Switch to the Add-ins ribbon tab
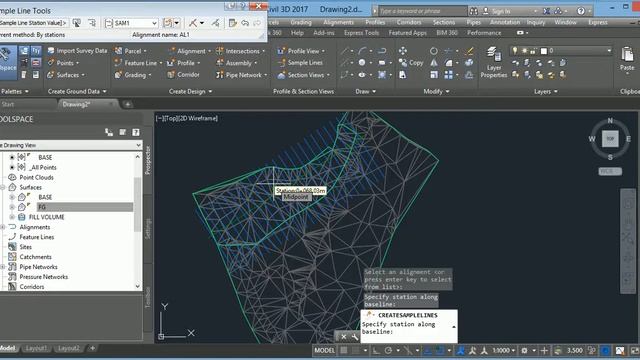Image resolution: width=640 pixels, height=360 pixels. (324, 33)
